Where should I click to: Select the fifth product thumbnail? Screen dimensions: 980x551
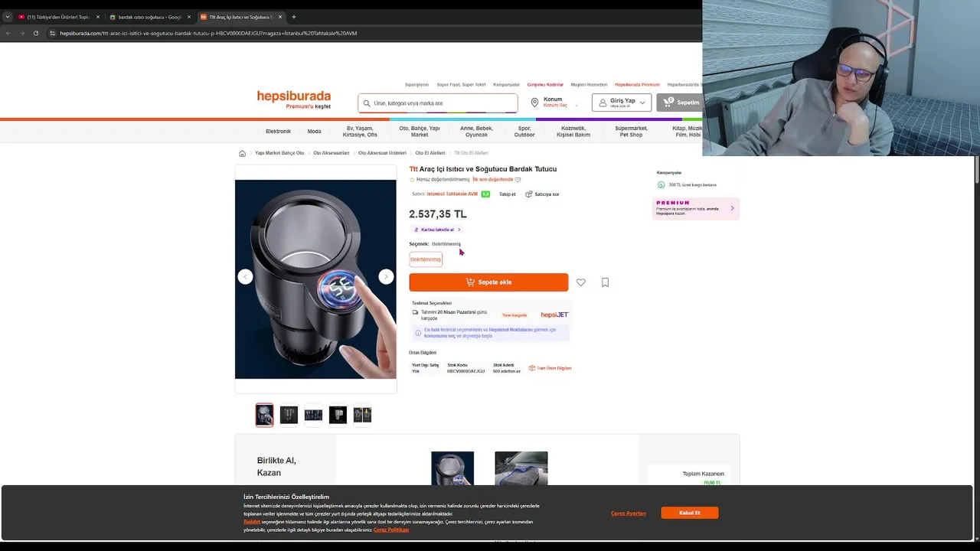[362, 415]
